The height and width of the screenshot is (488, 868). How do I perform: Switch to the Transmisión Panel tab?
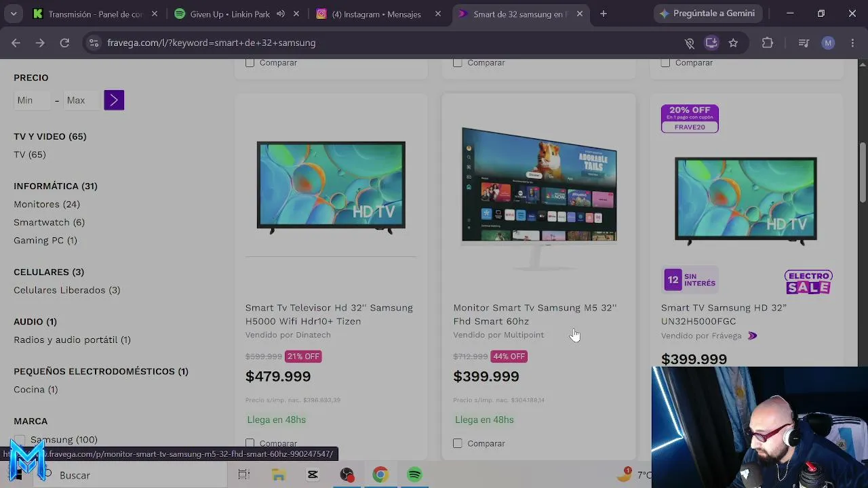[96, 14]
